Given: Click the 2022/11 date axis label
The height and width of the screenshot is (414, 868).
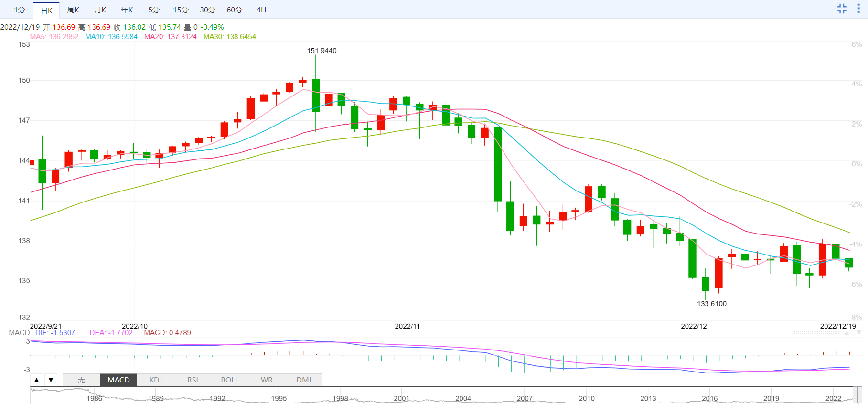Looking at the screenshot, I should point(407,326).
